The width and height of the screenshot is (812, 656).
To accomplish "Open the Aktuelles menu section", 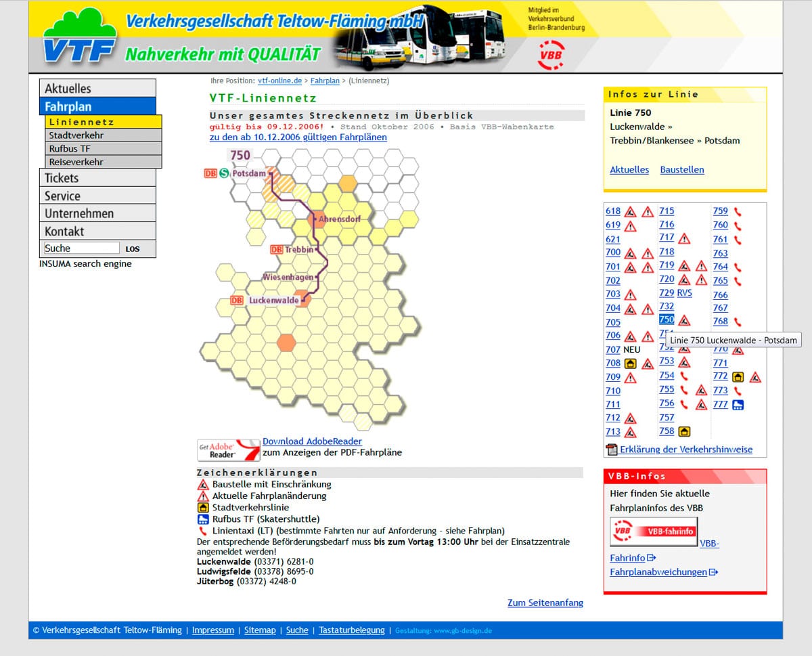I will pyautogui.click(x=97, y=88).
